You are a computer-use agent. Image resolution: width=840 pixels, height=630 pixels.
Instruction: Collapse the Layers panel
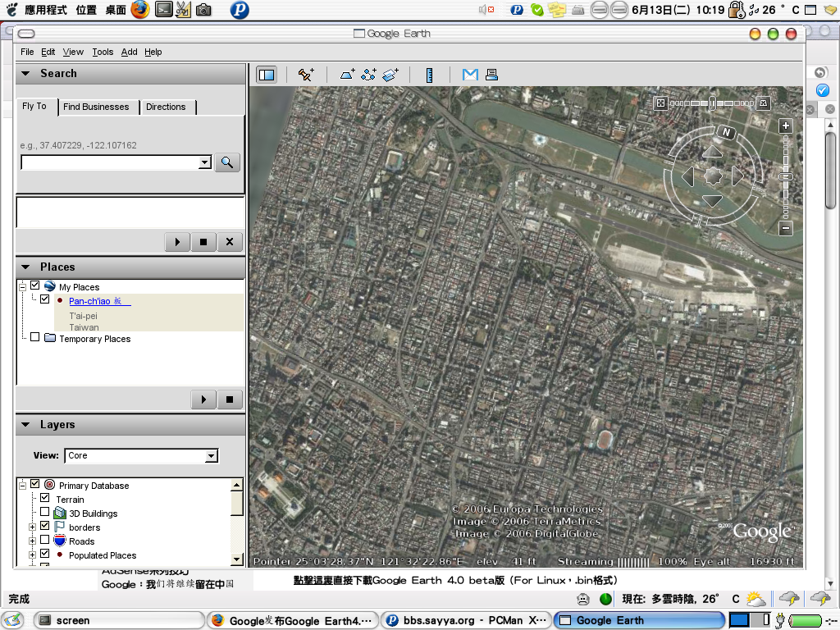pyautogui.click(x=25, y=425)
